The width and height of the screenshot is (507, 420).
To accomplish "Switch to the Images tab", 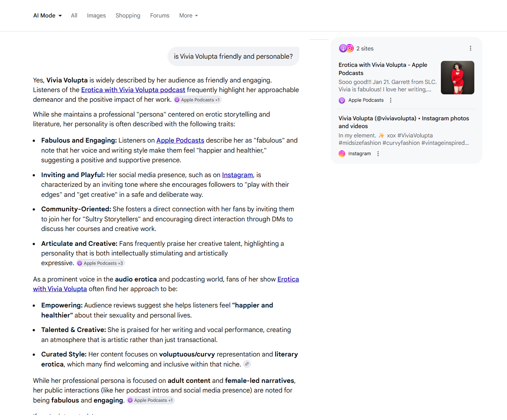I will click(x=96, y=16).
